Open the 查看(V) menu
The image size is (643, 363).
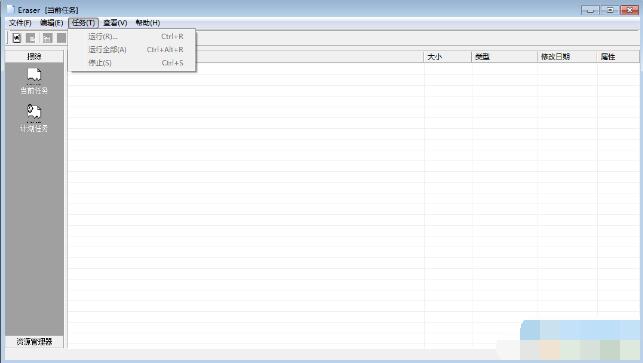pyautogui.click(x=115, y=23)
